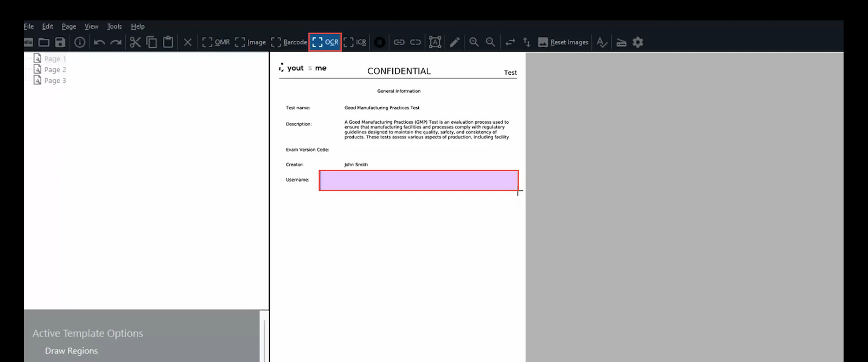Select the OMR region tool

(x=216, y=42)
